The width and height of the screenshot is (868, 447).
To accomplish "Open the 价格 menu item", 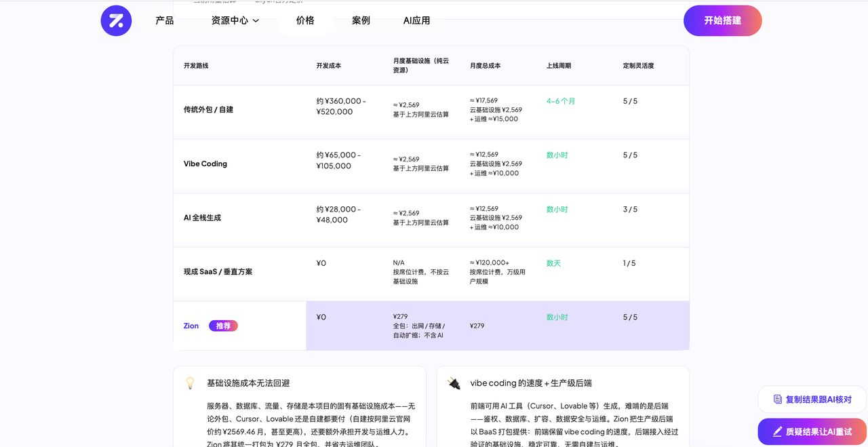I will coord(305,20).
